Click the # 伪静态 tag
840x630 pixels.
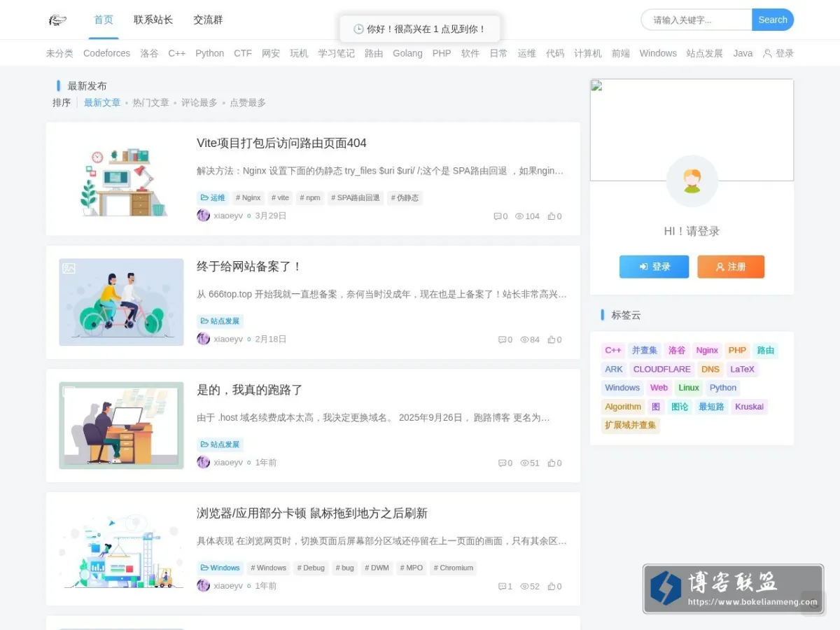point(405,198)
